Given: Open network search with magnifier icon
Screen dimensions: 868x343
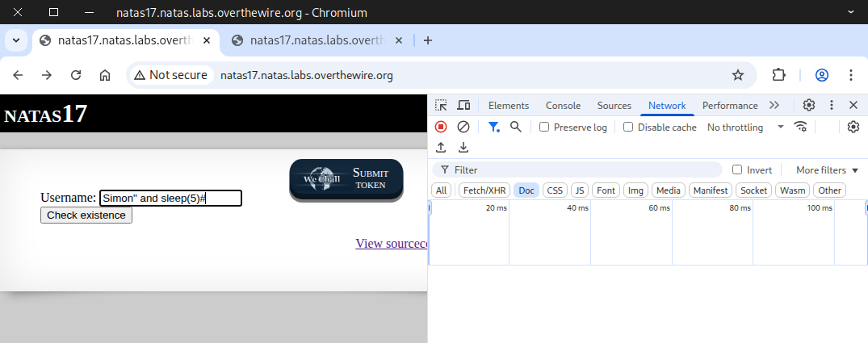Looking at the screenshot, I should click(x=516, y=127).
